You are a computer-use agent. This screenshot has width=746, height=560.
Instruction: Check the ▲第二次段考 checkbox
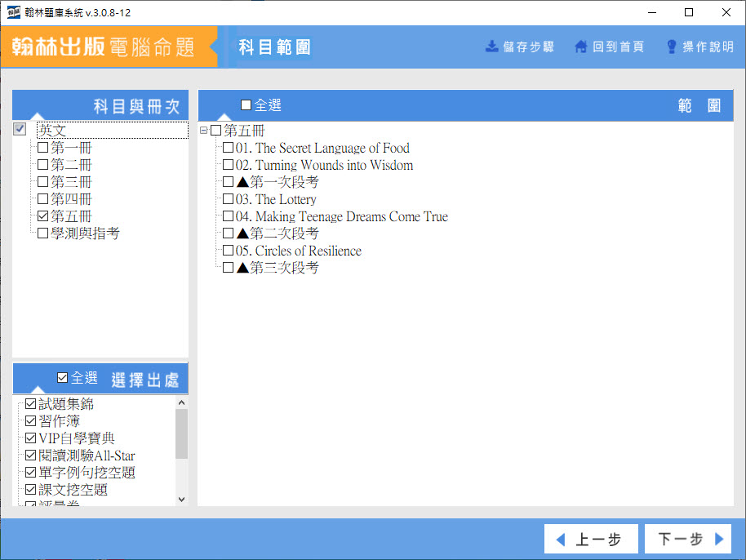pos(229,234)
